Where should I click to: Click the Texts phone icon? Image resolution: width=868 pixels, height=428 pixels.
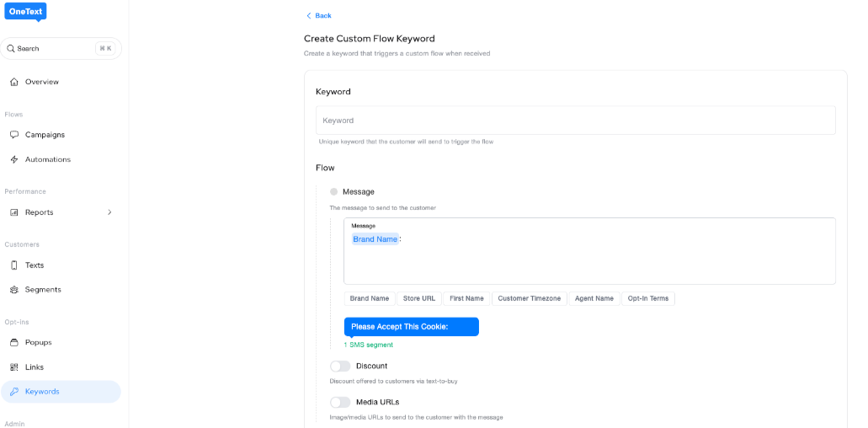(x=13, y=265)
